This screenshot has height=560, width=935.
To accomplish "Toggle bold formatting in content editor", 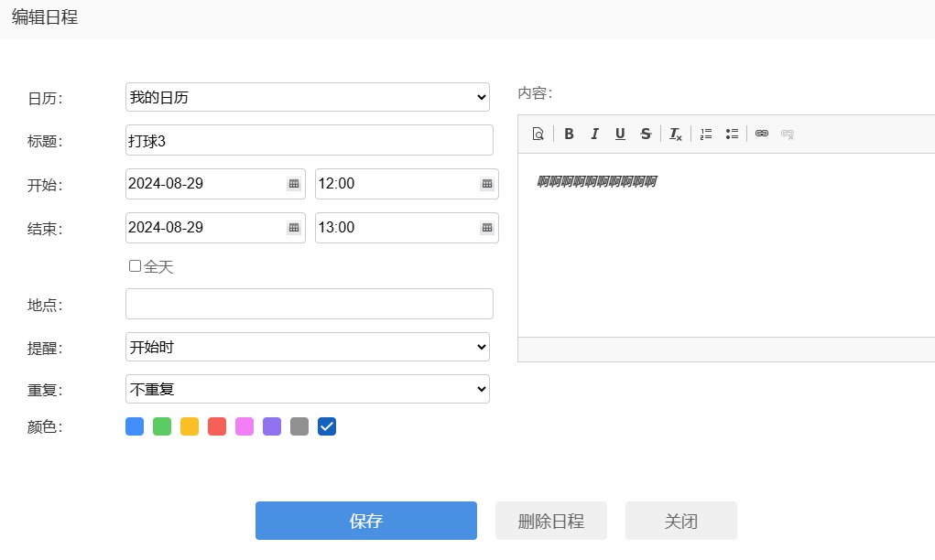I will click(x=569, y=134).
